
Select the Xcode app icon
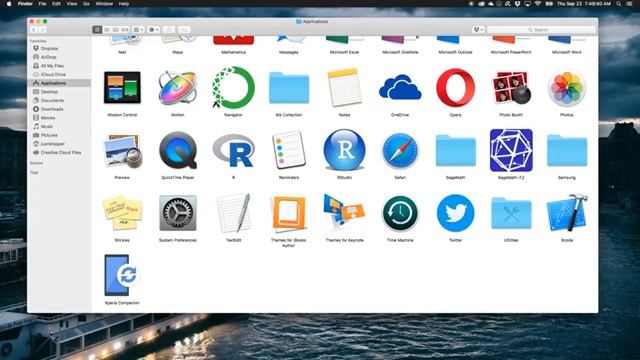point(567,212)
